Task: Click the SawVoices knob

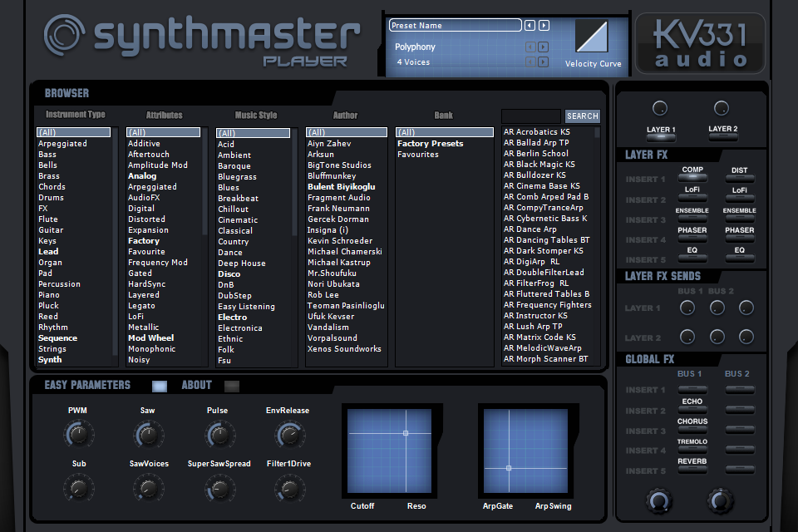Action: [148, 488]
